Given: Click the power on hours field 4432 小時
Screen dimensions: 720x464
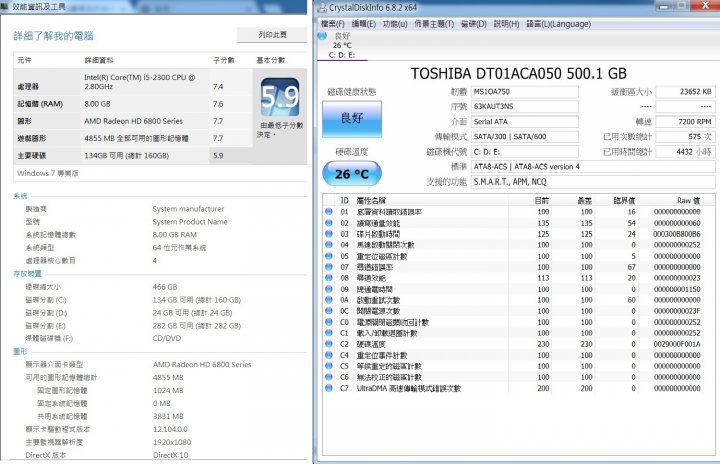Looking at the screenshot, I should [685, 152].
